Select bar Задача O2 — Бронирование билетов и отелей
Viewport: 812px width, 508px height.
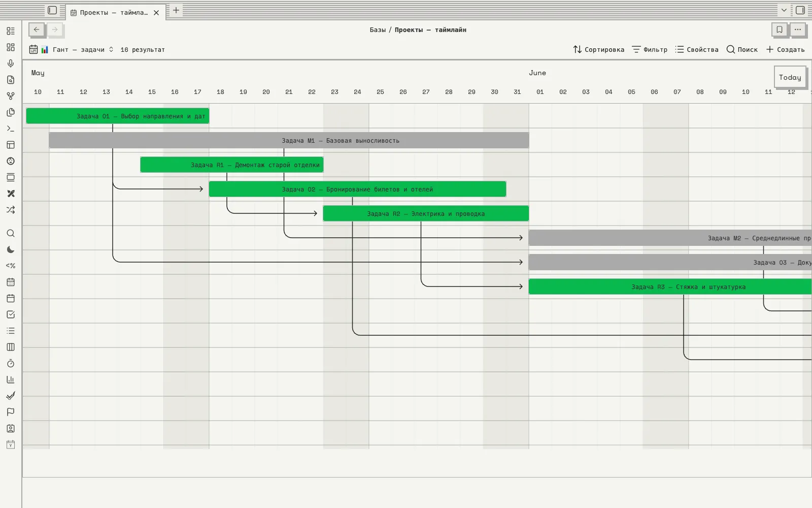[357, 189]
